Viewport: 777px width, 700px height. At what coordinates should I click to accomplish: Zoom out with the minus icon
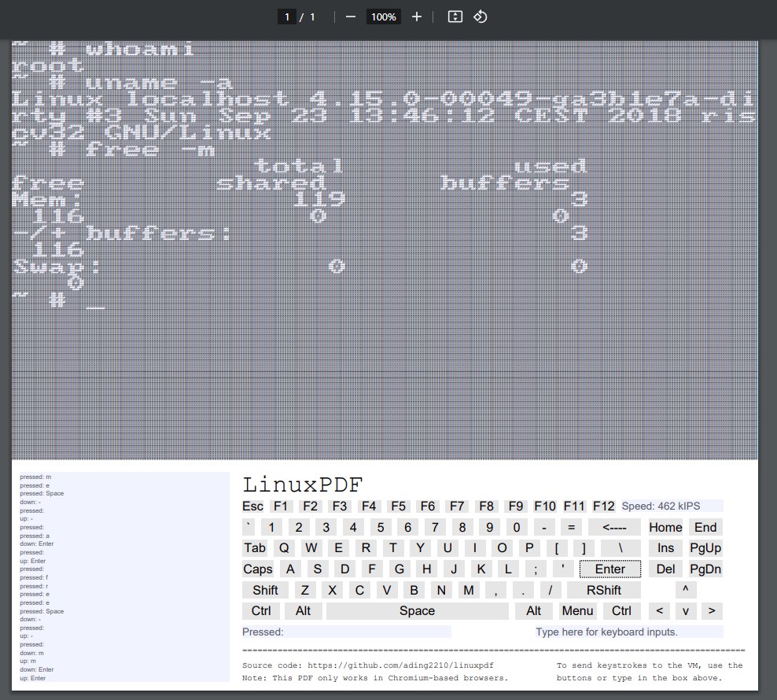click(x=350, y=17)
